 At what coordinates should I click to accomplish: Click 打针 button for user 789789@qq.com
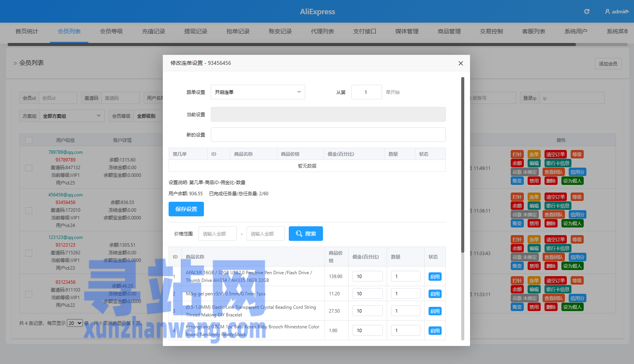pyautogui.click(x=517, y=154)
